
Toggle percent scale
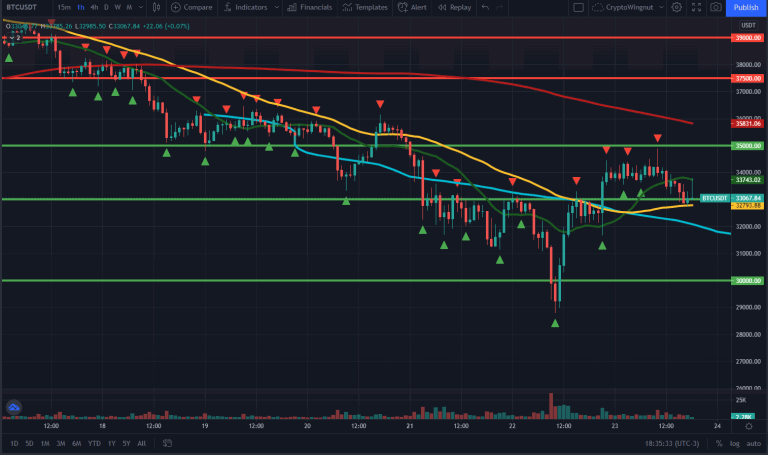pyautogui.click(x=719, y=444)
